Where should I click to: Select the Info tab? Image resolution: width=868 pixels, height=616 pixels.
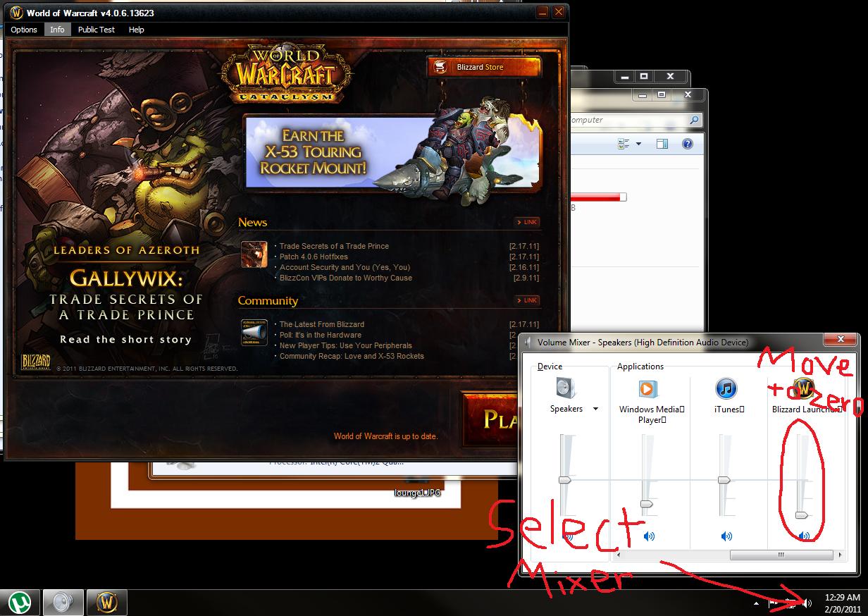57,30
